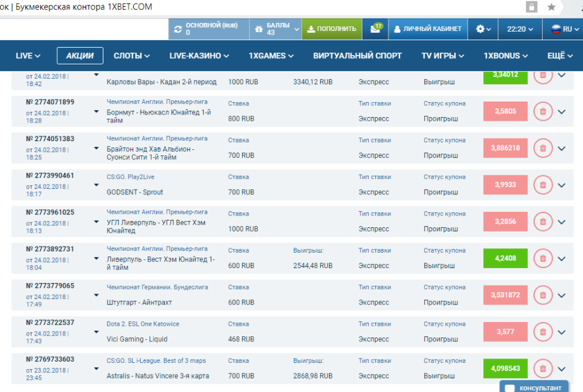Delete bet № 2769733603 with trash icon

[543, 368]
